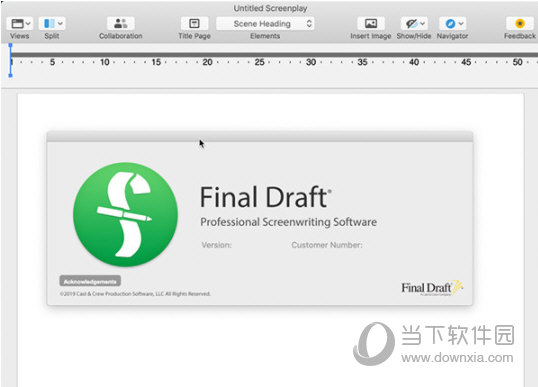Image resolution: width=538 pixels, height=387 pixels.
Task: Select the blue ruler indent marker
Action: 10,60
